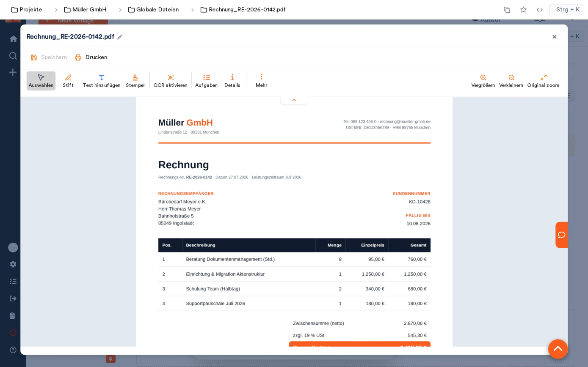Zoom out with Verkleinern
The height and width of the screenshot is (367, 588).
511,81
